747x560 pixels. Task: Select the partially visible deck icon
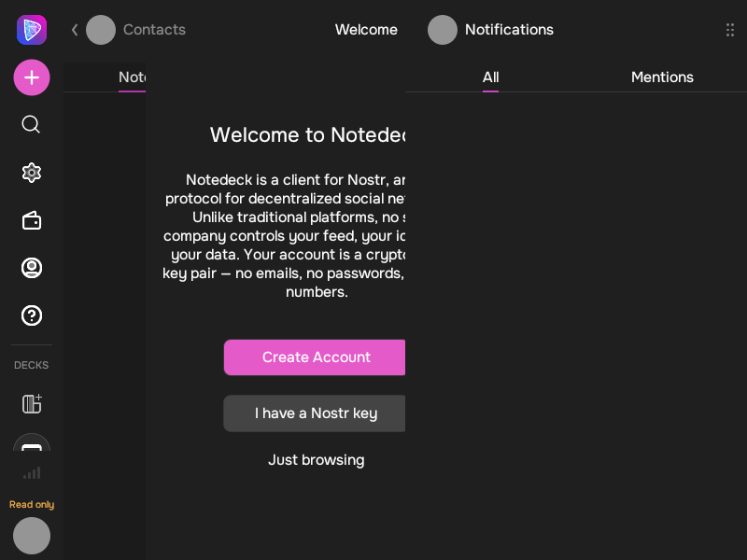point(32,445)
